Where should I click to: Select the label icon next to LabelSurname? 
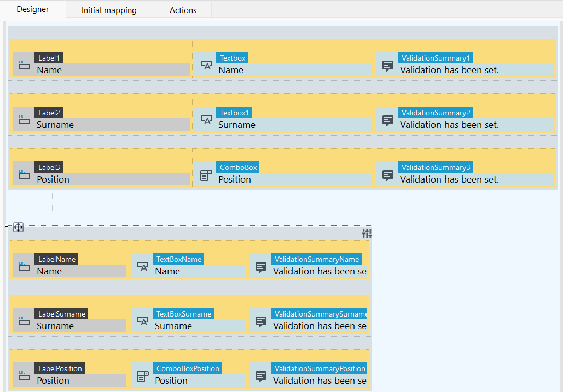pyautogui.click(x=25, y=320)
